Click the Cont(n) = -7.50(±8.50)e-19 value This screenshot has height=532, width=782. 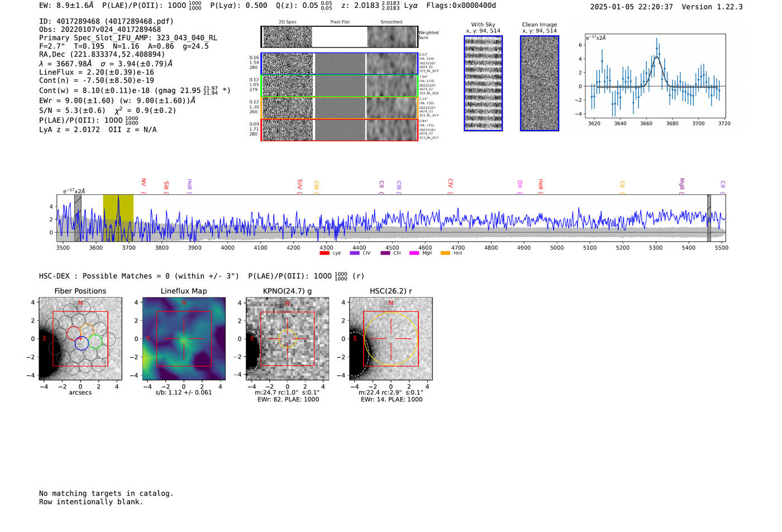coord(97,80)
